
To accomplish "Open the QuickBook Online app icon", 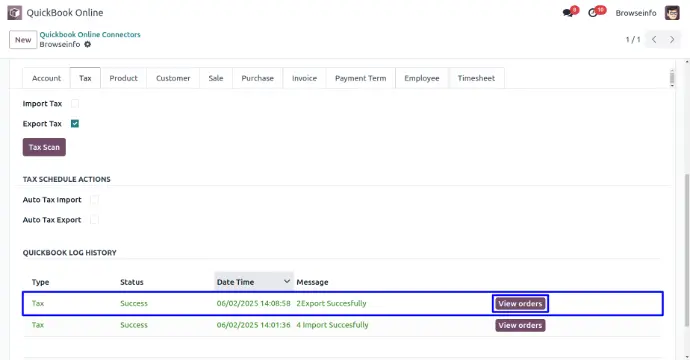I will tap(15, 13).
